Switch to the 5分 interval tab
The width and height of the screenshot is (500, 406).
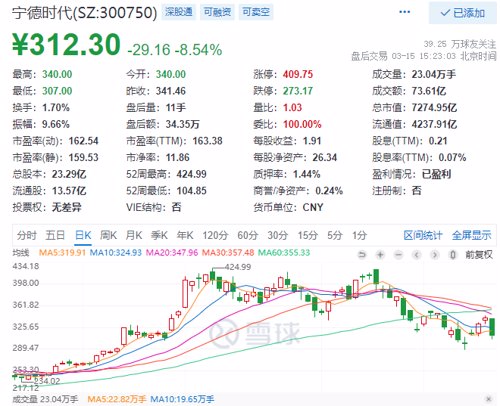[x=335, y=235]
